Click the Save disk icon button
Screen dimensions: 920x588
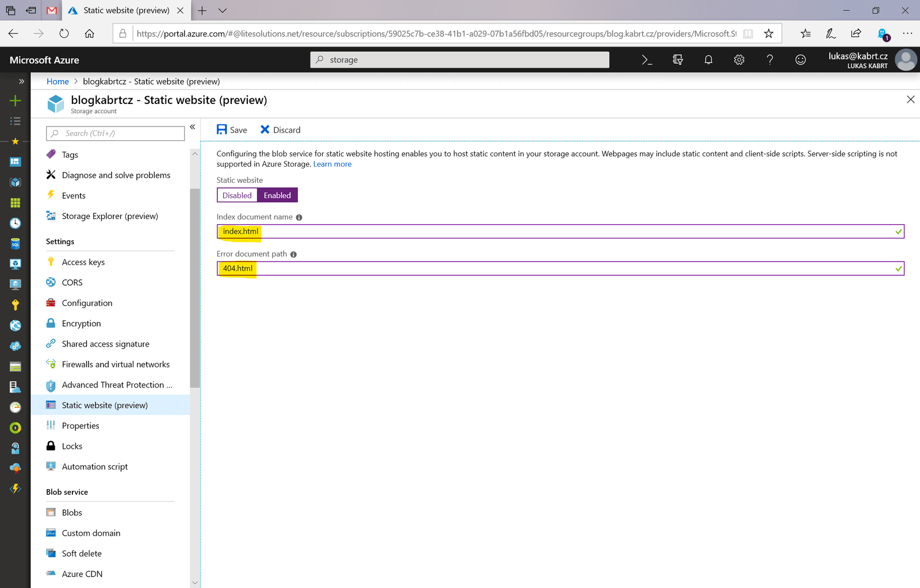coord(232,130)
